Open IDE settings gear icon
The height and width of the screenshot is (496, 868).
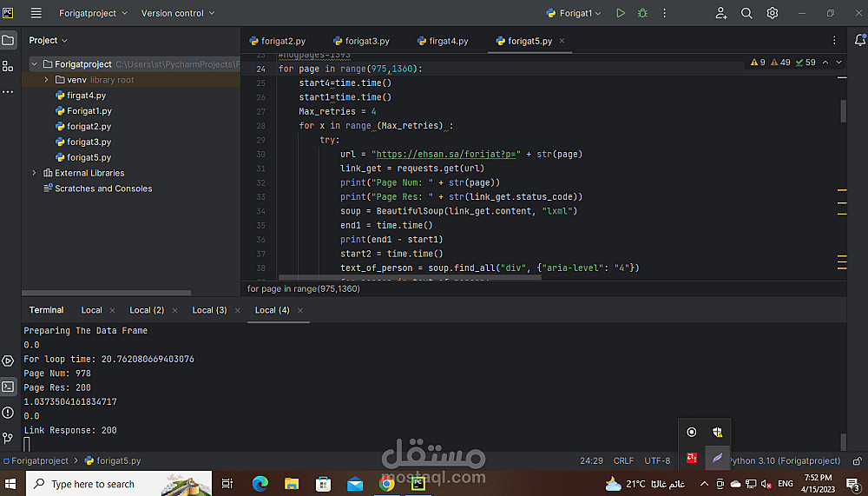pyautogui.click(x=772, y=13)
